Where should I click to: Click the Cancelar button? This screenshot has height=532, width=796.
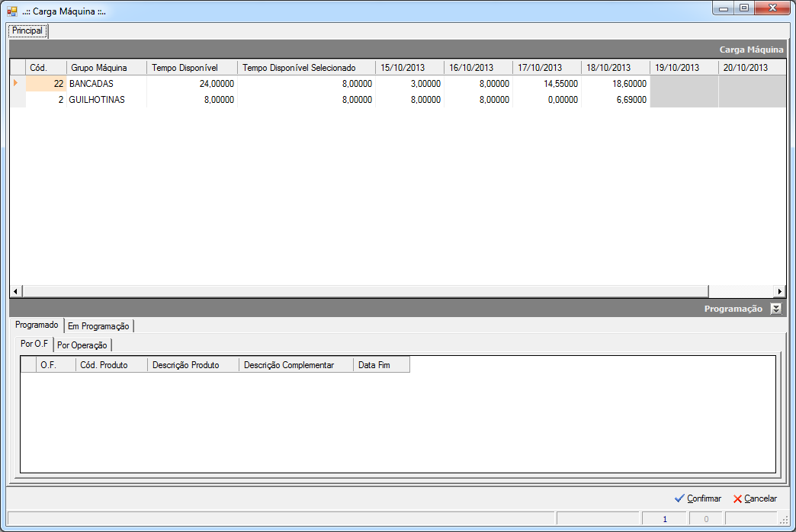click(755, 498)
